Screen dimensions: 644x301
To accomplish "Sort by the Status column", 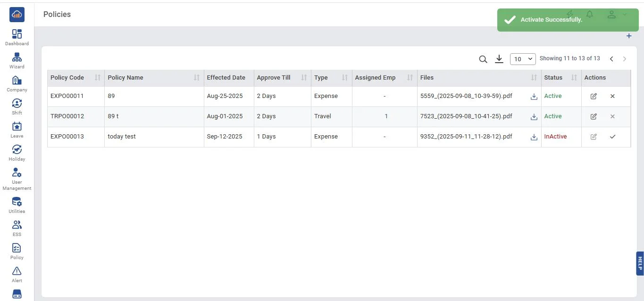I will [x=574, y=78].
